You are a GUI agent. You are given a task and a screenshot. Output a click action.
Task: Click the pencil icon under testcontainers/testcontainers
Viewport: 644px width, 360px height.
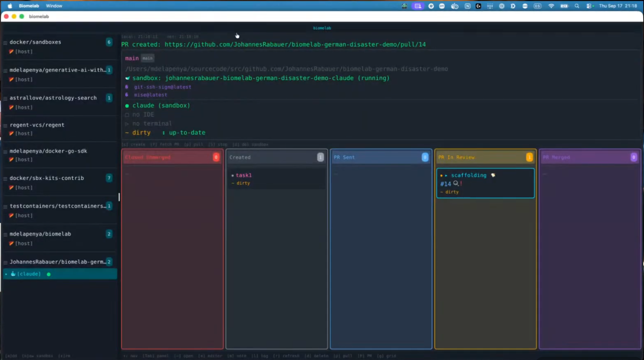(x=11, y=215)
